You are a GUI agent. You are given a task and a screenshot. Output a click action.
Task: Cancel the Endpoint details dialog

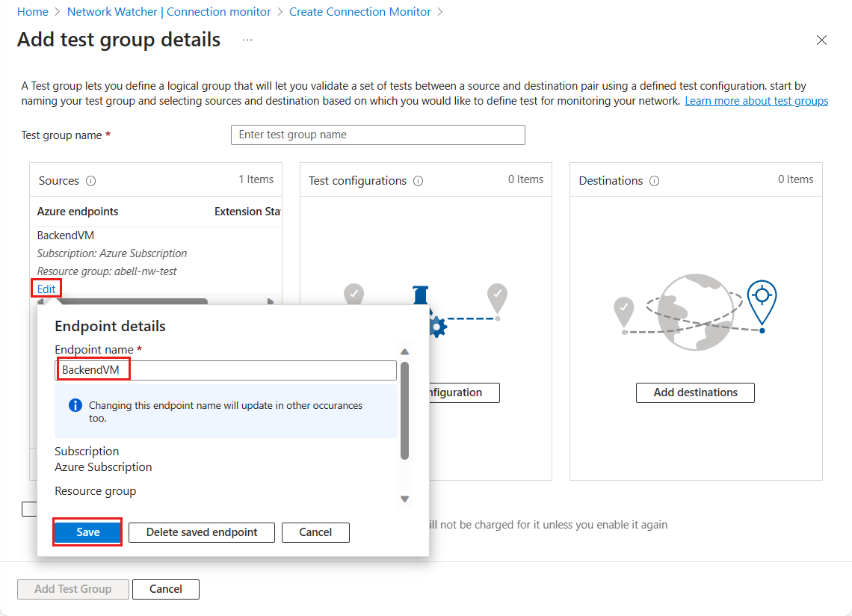tap(315, 532)
